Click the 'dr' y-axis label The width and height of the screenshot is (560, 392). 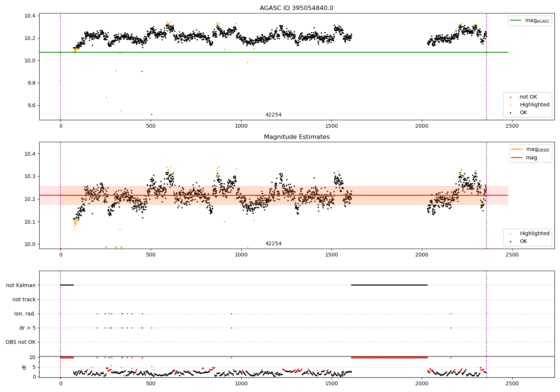point(24,367)
